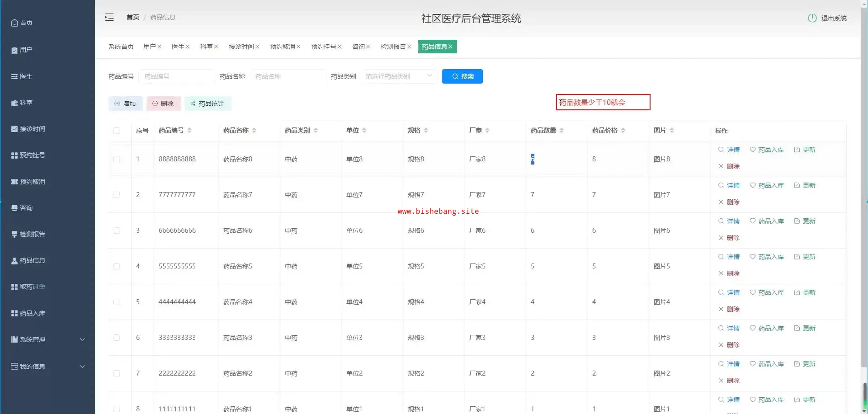This screenshot has width=868, height=414.
Task: Sort by 药品价格 column arrows
Action: (623, 130)
